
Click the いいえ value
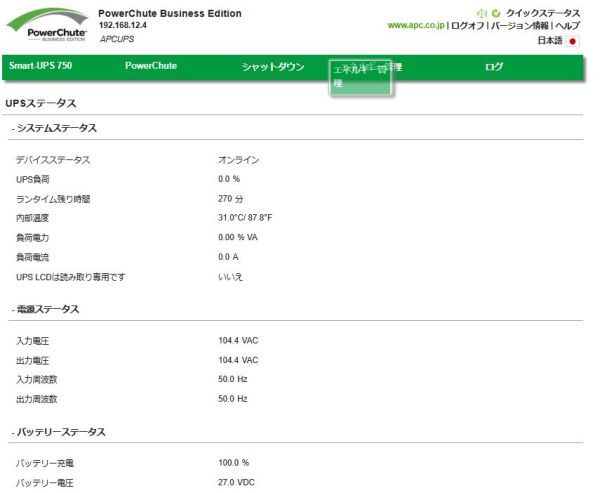point(231,277)
